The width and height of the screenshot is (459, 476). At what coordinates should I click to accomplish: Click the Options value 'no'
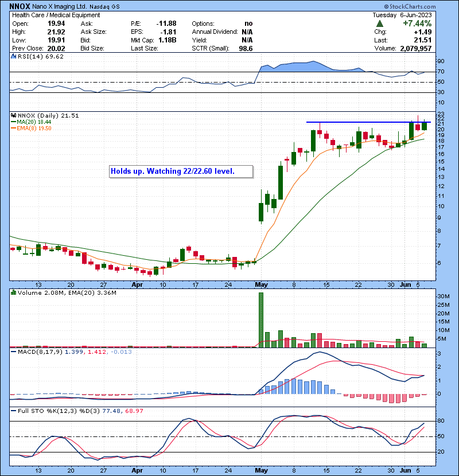click(248, 24)
